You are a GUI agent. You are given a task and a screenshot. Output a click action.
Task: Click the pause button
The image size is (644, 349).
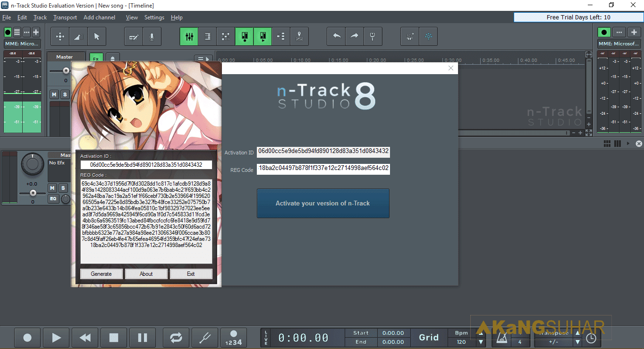[143, 338]
